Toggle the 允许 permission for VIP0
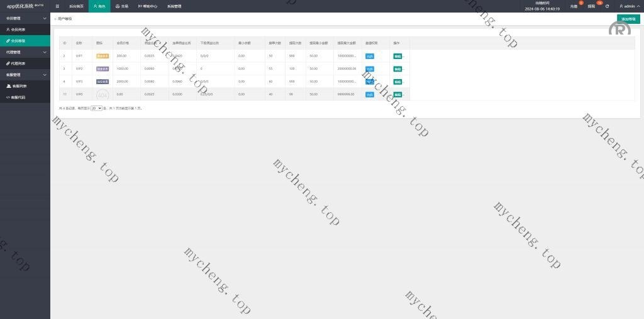The image size is (644, 319). tap(370, 94)
